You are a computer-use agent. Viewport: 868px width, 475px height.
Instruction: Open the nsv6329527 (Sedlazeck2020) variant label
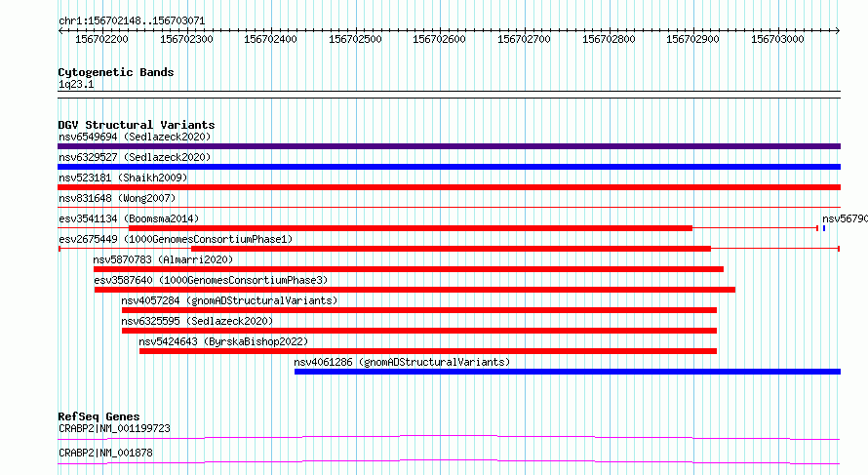[x=135, y=157]
